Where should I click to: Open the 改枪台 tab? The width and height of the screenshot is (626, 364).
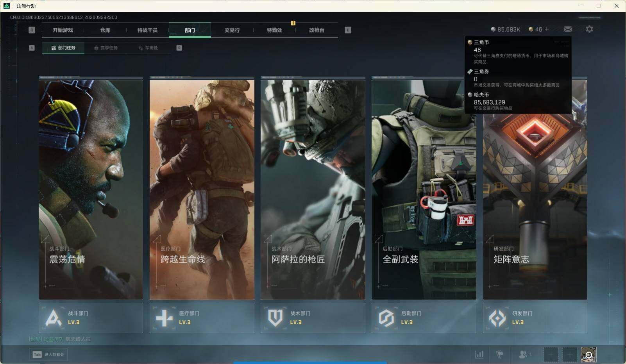point(317,30)
